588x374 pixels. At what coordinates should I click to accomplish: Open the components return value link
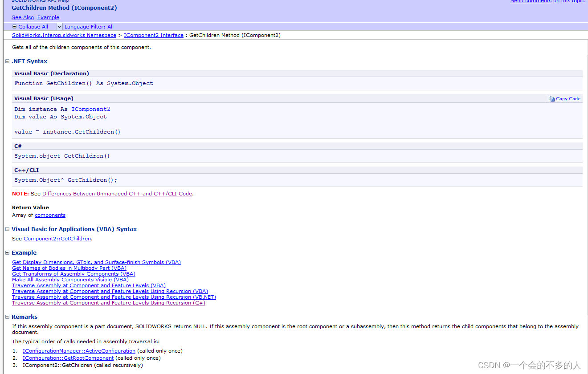point(50,215)
